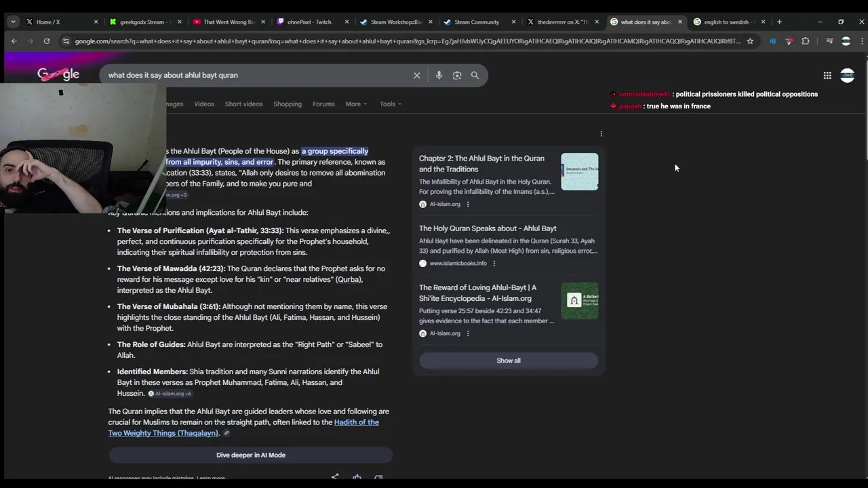Open Chapter 2 result thumbnail image
Image resolution: width=868 pixels, height=488 pixels.
(x=580, y=171)
